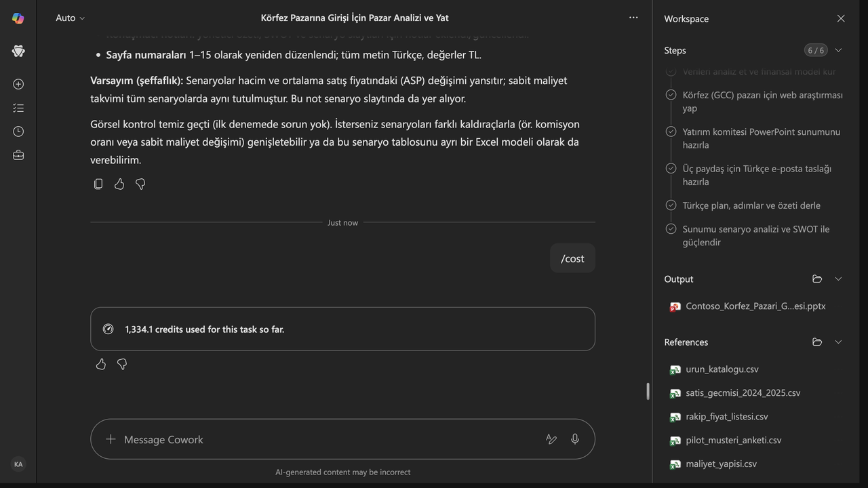The height and width of the screenshot is (488, 868).
Task: Click the PowerPoint file icon in Output
Action: point(675,306)
